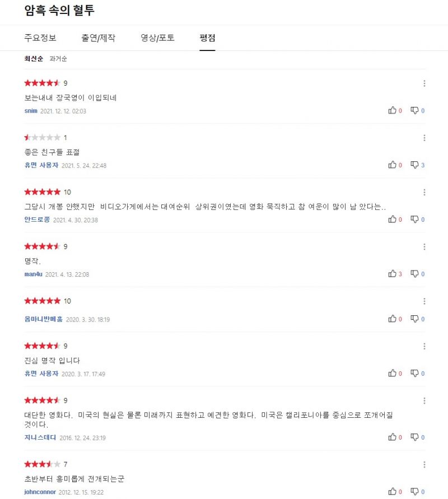This screenshot has height=499, width=448.
Task: Open kebab menu for man4u review
Action: coord(424,246)
